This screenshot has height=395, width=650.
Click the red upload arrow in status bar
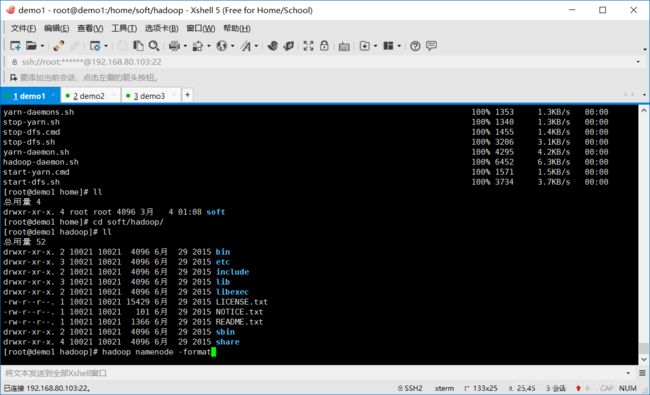tap(578, 388)
